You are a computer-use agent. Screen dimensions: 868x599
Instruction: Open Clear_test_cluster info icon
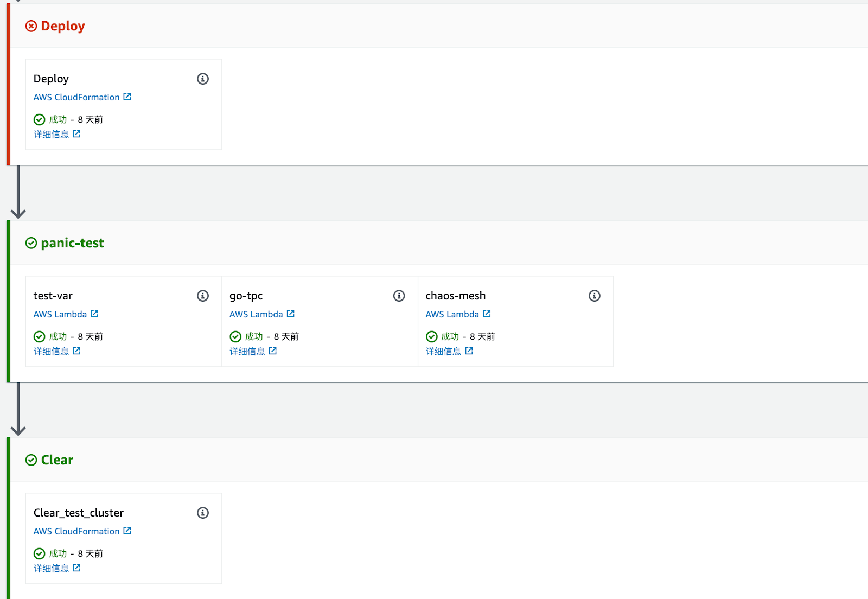coord(203,513)
